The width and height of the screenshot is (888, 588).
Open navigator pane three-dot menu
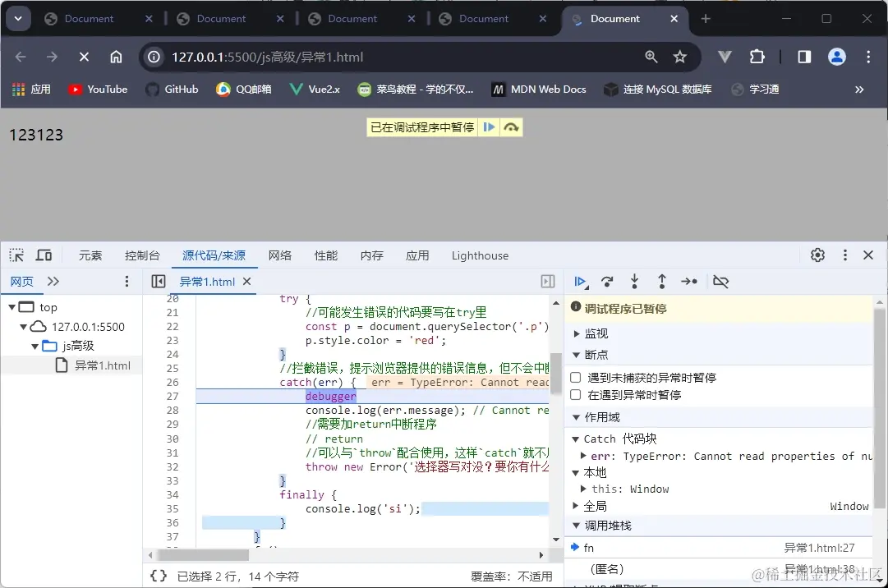(x=127, y=281)
